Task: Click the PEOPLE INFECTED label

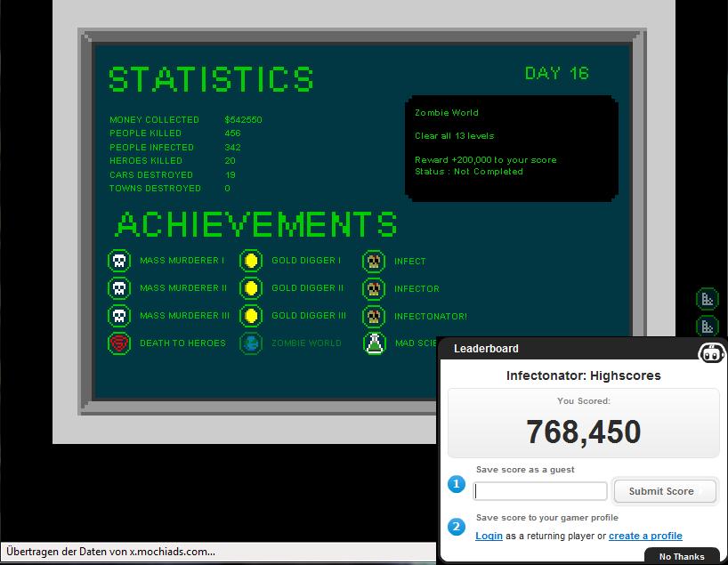Action: 151,147
